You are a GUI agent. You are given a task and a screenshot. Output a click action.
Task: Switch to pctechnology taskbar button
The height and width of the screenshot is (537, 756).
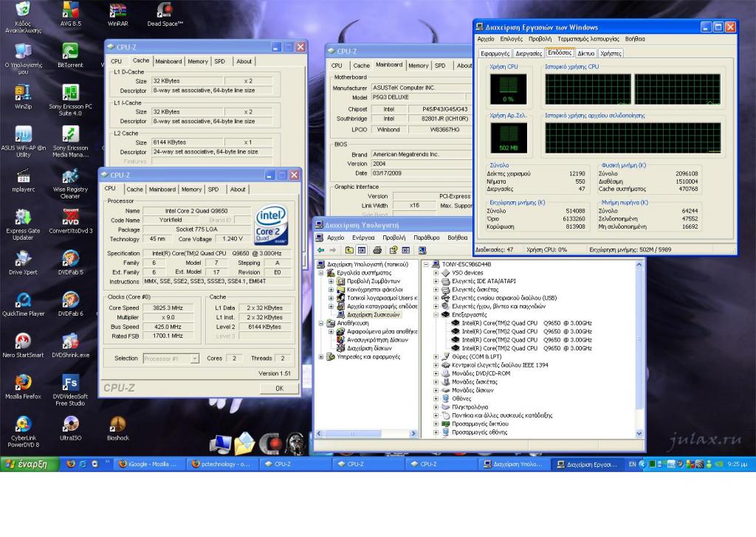[221, 464]
